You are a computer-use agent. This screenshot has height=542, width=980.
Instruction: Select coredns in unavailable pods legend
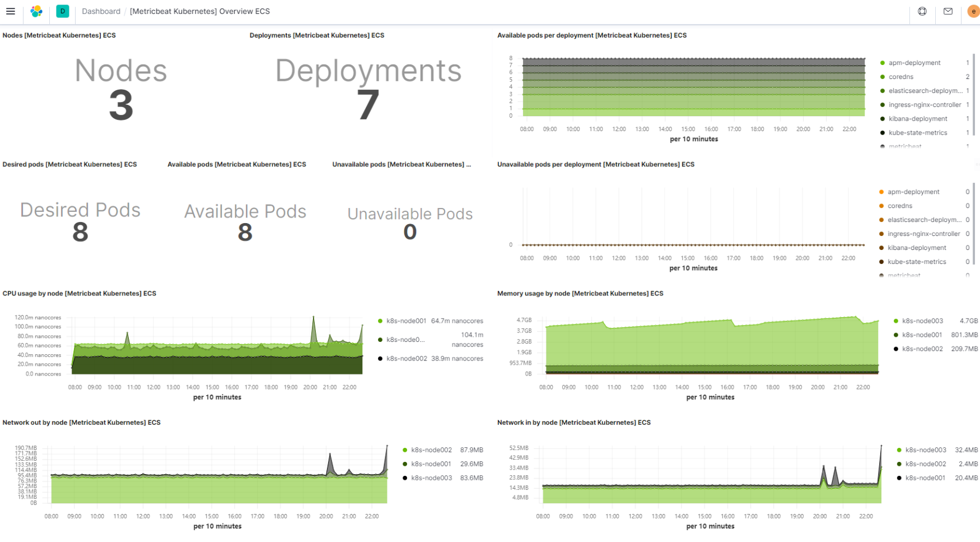[899, 206]
